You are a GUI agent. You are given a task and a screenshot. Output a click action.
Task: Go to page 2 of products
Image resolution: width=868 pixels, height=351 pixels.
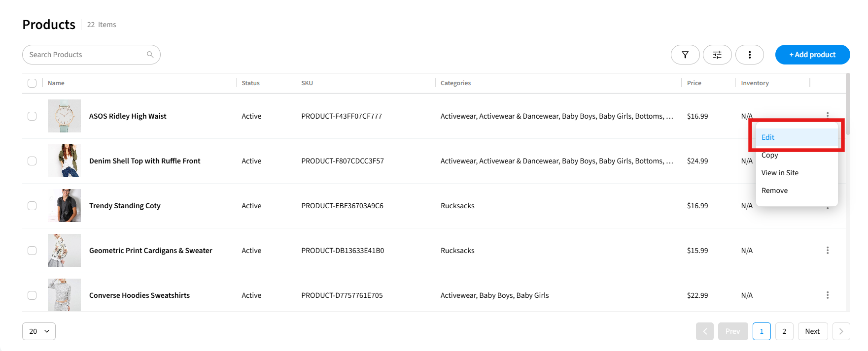[784, 331]
